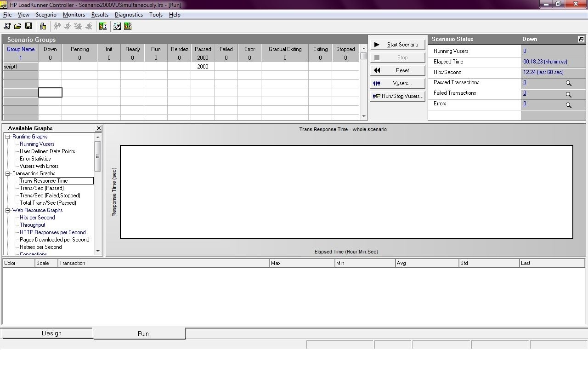
Task: Click the green Vusers graph toolbar icon
Action: tap(103, 26)
